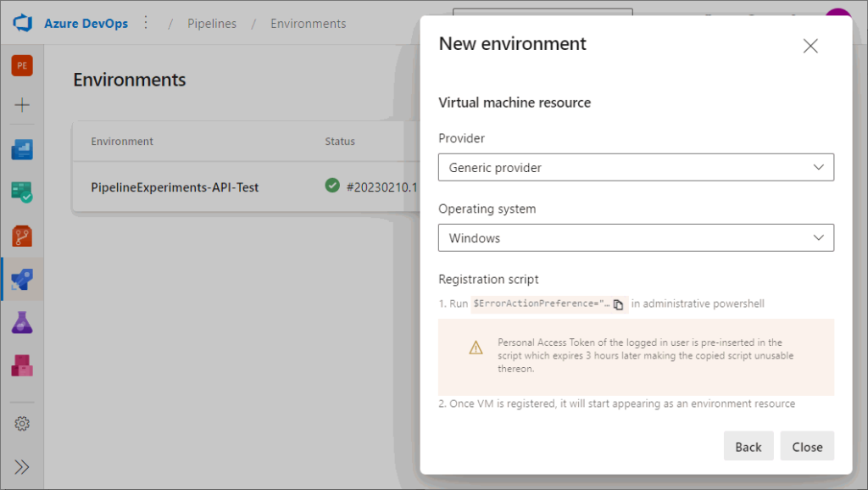868x490 pixels.
Task: Click the Environments breadcrumb link
Action: [x=308, y=24]
